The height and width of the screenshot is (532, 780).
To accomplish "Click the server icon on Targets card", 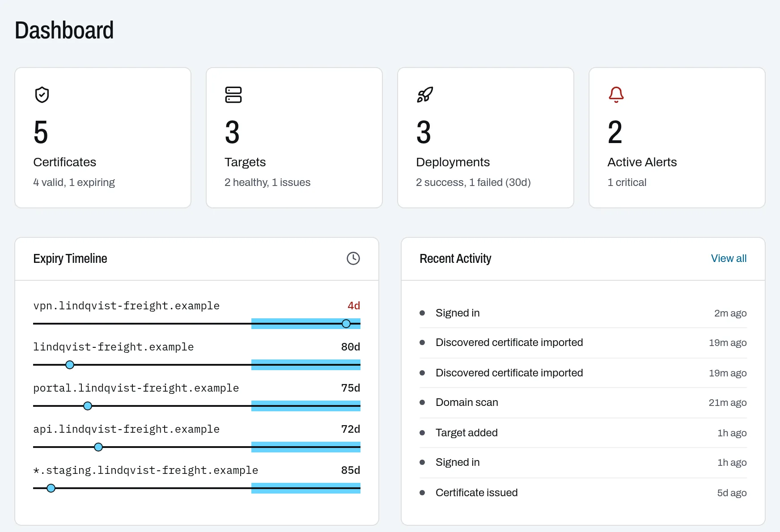I will click(x=233, y=95).
